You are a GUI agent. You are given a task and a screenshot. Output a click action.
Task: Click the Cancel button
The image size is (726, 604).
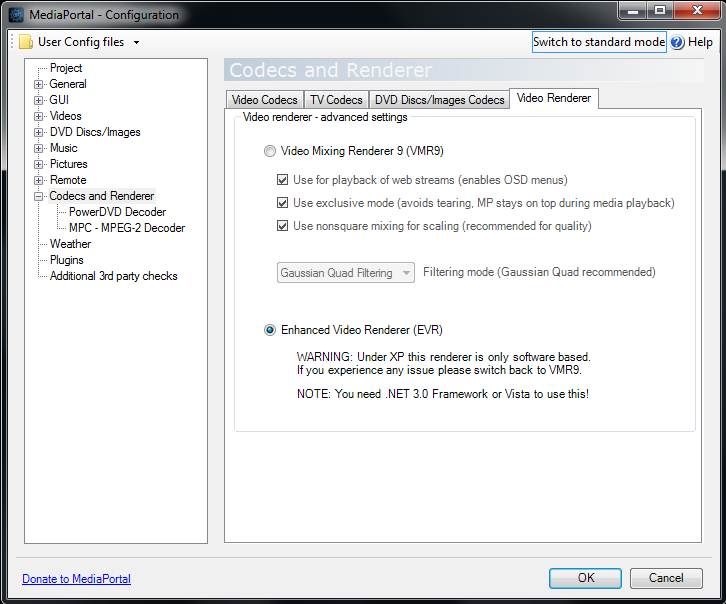click(x=666, y=578)
